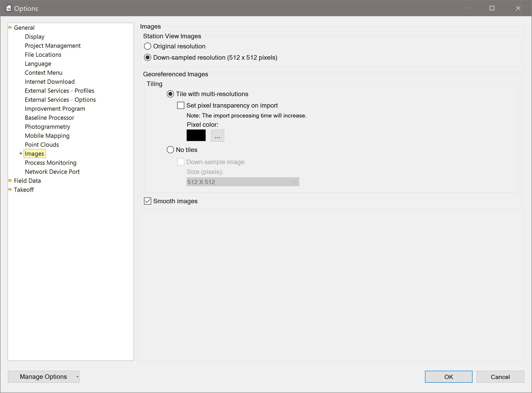Image resolution: width=532 pixels, height=393 pixels.
Task: Click the Options window title icon
Action: pyautogui.click(x=9, y=8)
